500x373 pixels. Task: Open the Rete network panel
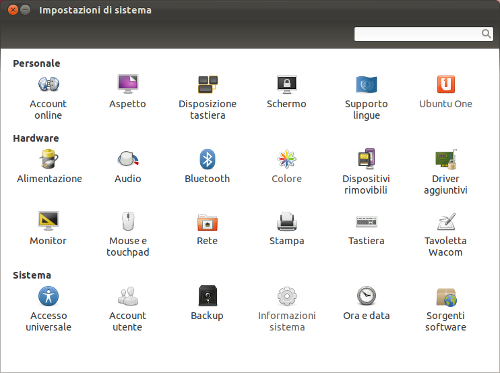(x=207, y=228)
